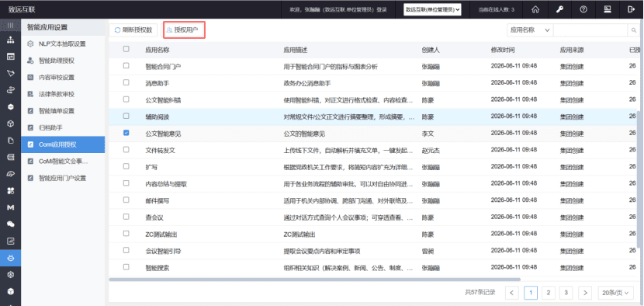The image size is (644, 306).
Task: Open 法律条款审校 menu item
Action: 63,94
